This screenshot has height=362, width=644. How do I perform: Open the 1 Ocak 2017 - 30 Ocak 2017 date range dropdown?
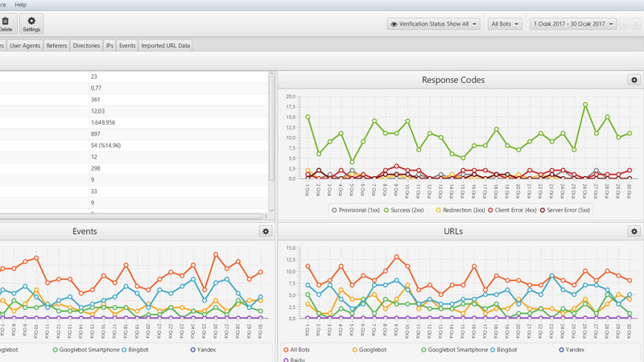(x=573, y=24)
